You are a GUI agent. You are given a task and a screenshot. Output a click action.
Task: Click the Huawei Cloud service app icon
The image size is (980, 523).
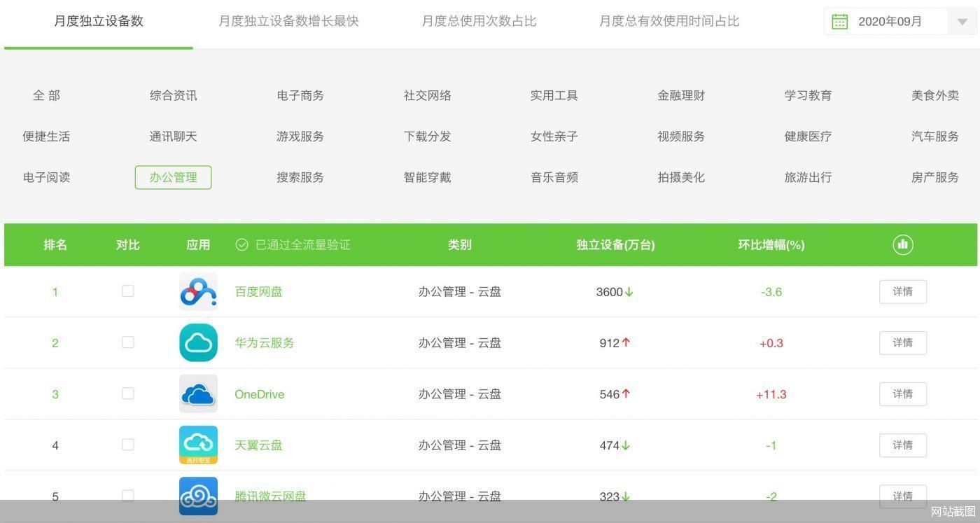[198, 342]
